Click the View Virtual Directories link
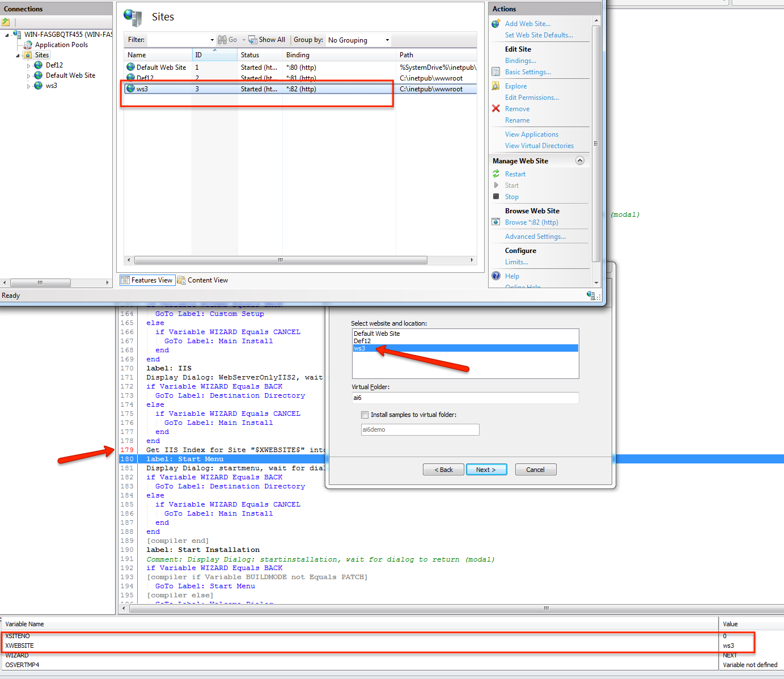 tap(539, 146)
